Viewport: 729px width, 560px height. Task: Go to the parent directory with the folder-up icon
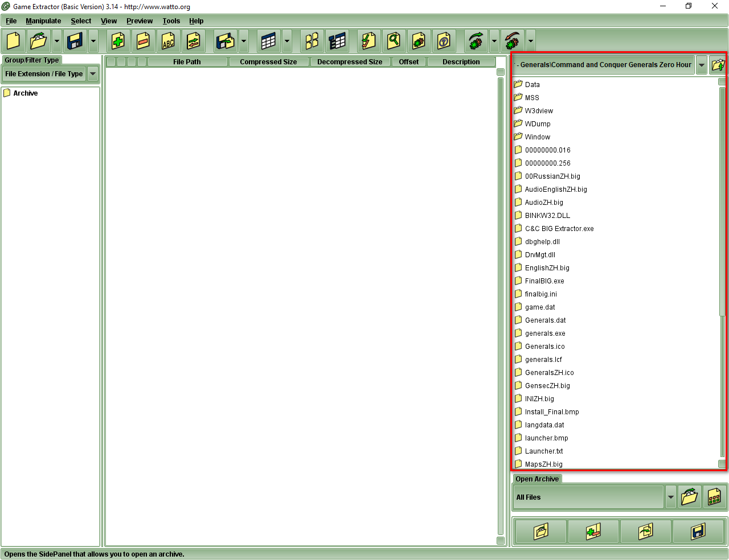(x=718, y=65)
